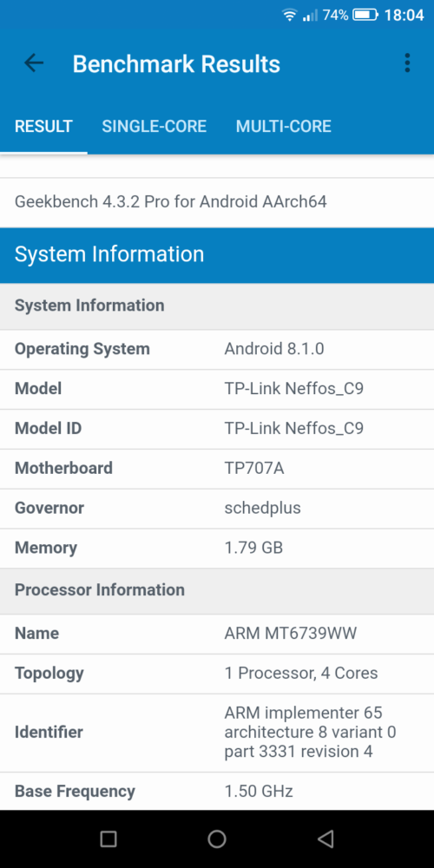Tap the Benchmark Results title
The width and height of the screenshot is (434, 868).
pos(176,64)
